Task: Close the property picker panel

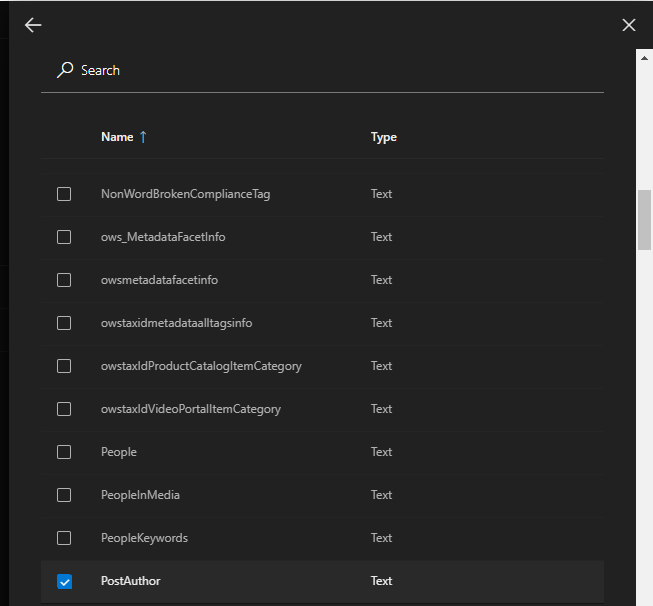Action: tap(628, 25)
